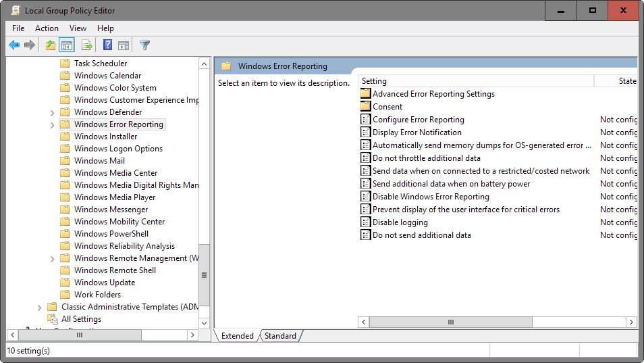Open the Action menu
Image resolution: width=644 pixels, height=363 pixels.
click(47, 28)
